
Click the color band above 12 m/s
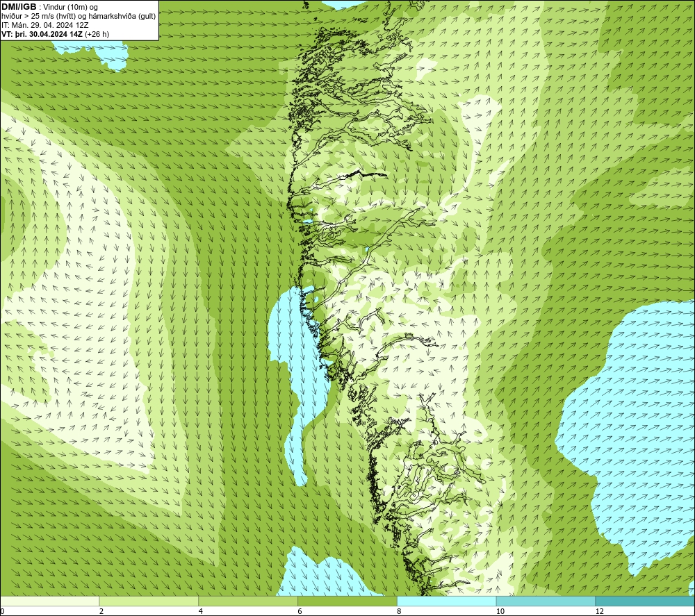pyautogui.click(x=645, y=601)
